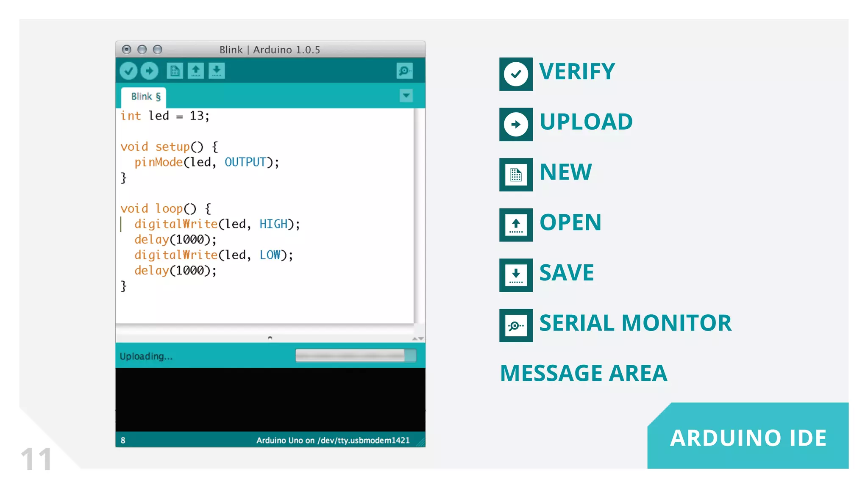Click the SERIAL MONITOR legend icon
Viewport: 868px width, 488px height.
pos(516,325)
